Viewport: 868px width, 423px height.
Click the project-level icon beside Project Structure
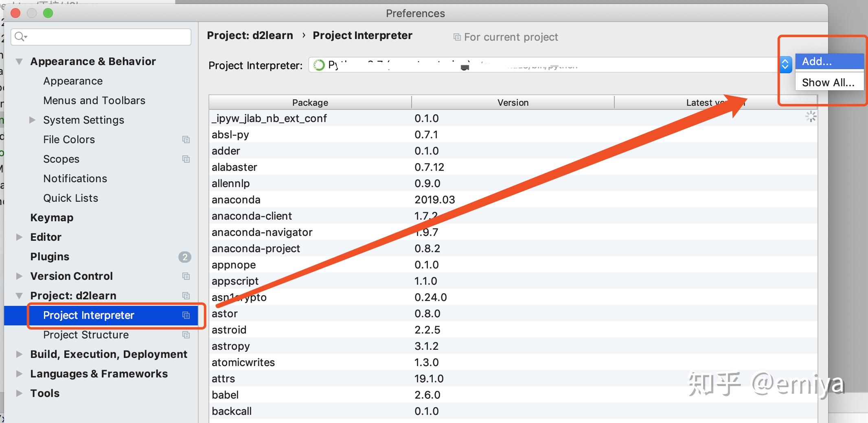tap(186, 335)
